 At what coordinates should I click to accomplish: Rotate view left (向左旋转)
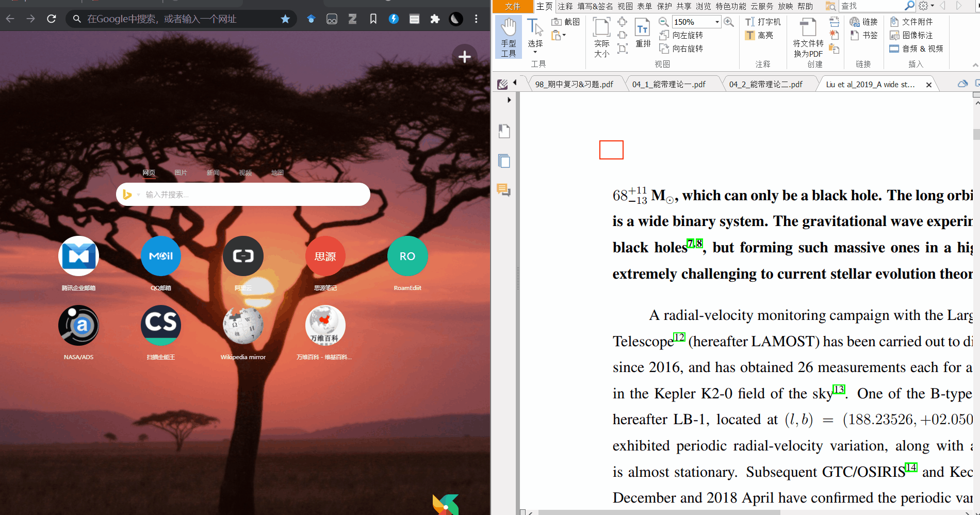681,35
